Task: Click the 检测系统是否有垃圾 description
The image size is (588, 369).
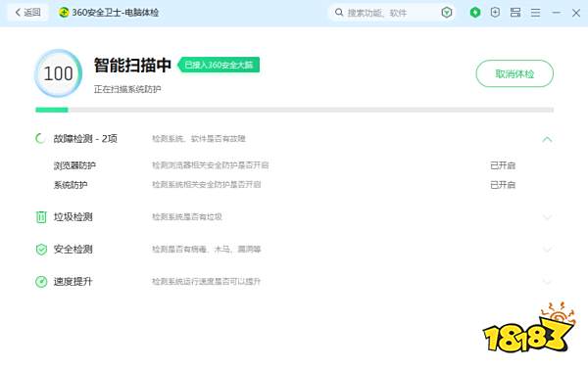Action: (x=187, y=217)
